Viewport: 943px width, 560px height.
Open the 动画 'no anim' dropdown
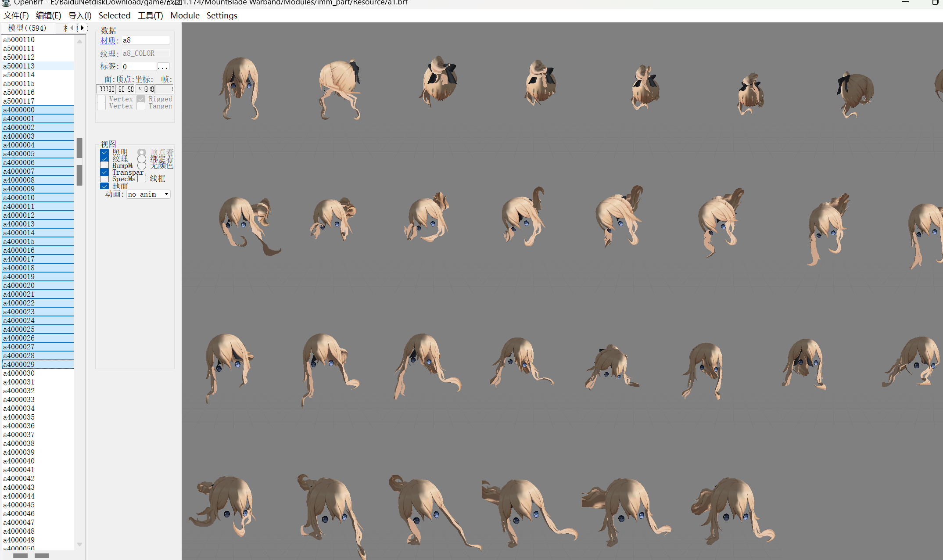148,194
